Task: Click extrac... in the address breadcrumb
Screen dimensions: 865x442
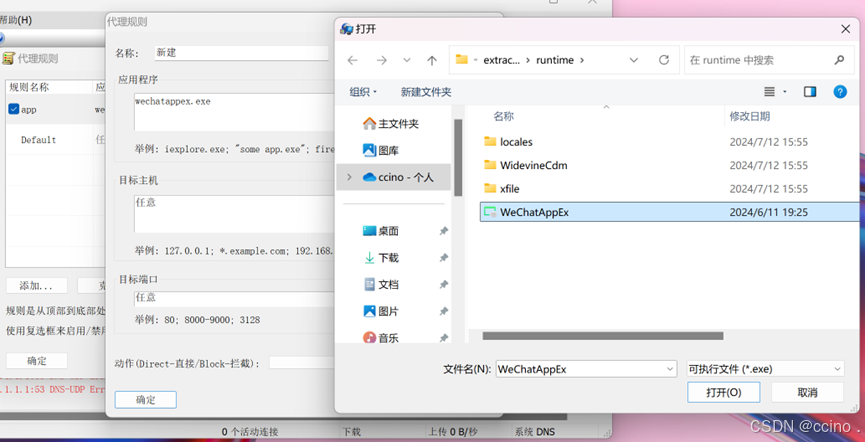Action: pos(501,60)
